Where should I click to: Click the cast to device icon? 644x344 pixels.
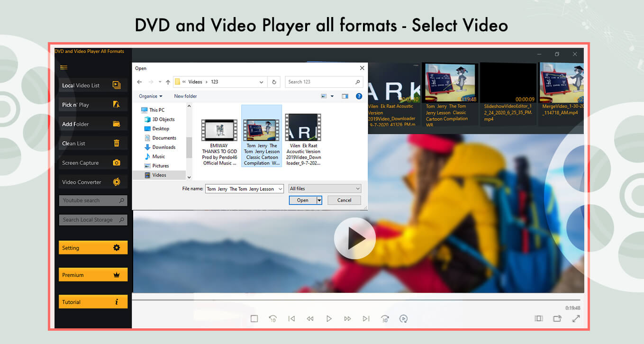[557, 319]
